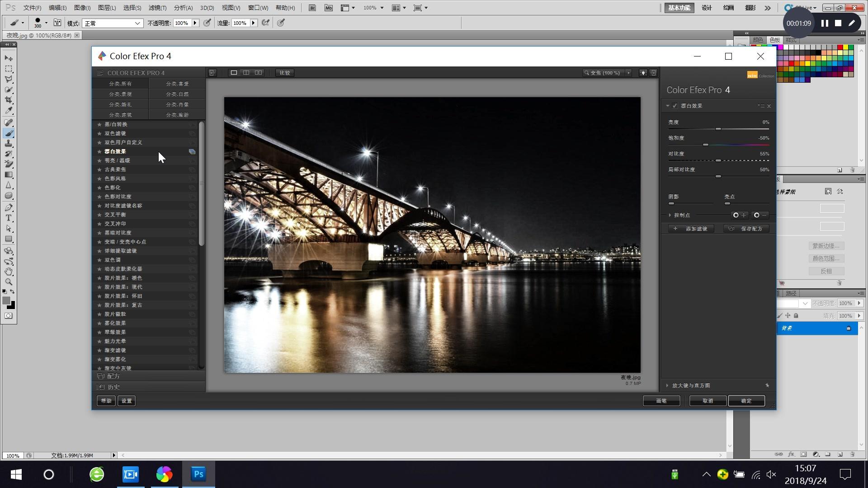Click the filter list scrollbar
Image resolution: width=868 pixels, height=488 pixels.
202,181
